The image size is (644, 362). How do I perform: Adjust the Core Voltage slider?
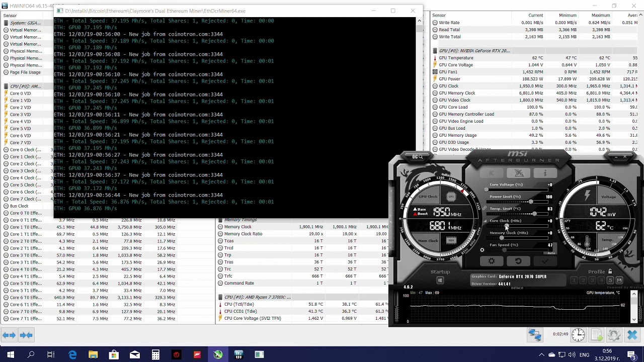click(518, 189)
